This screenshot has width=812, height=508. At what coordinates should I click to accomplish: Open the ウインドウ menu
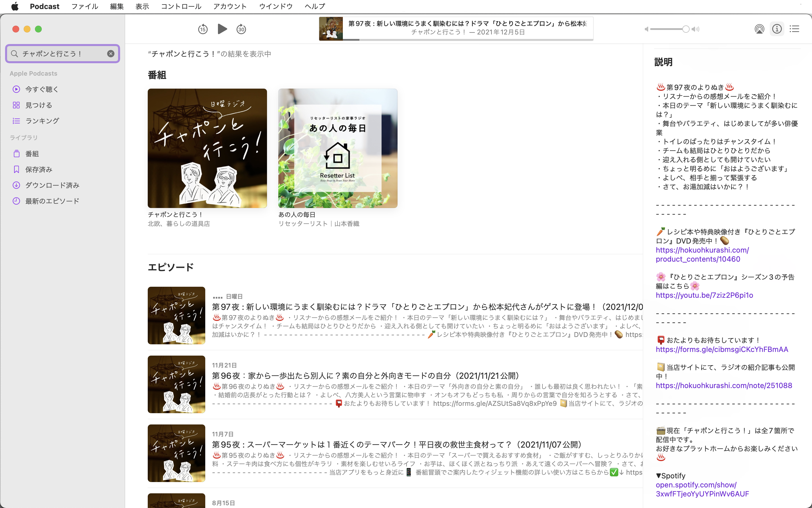276,6
